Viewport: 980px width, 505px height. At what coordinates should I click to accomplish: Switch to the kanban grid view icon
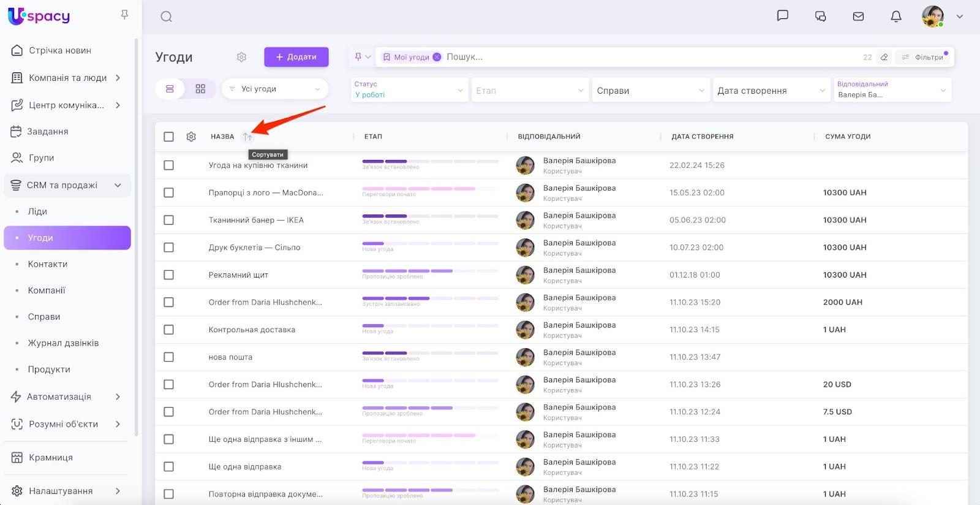coord(200,89)
